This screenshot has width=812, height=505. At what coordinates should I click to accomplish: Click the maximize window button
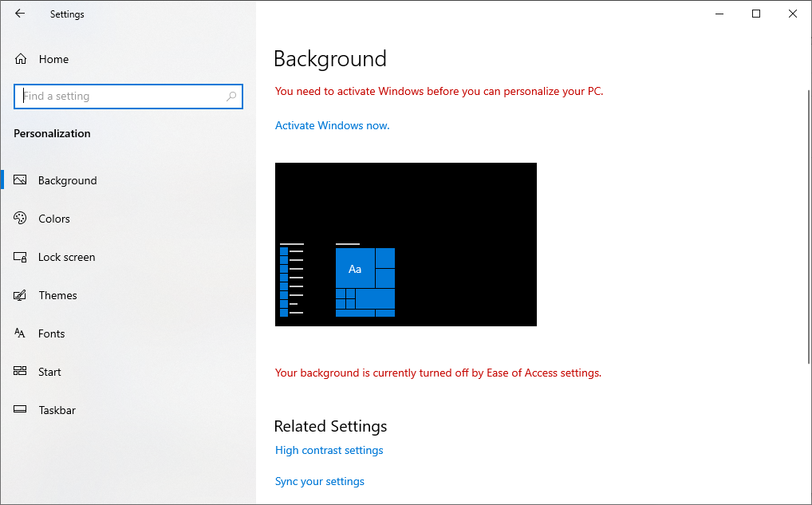755,14
